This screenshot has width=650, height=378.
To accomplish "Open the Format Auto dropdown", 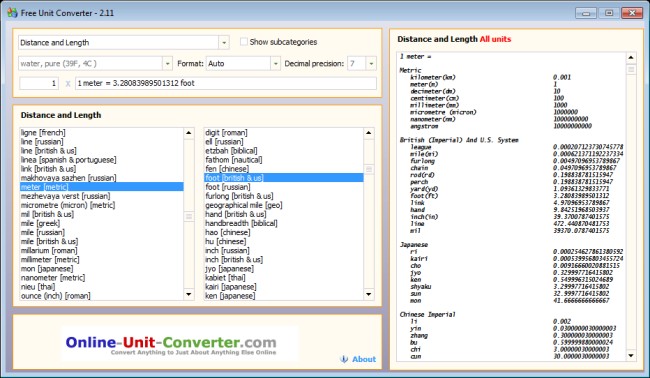I will pyautogui.click(x=276, y=63).
